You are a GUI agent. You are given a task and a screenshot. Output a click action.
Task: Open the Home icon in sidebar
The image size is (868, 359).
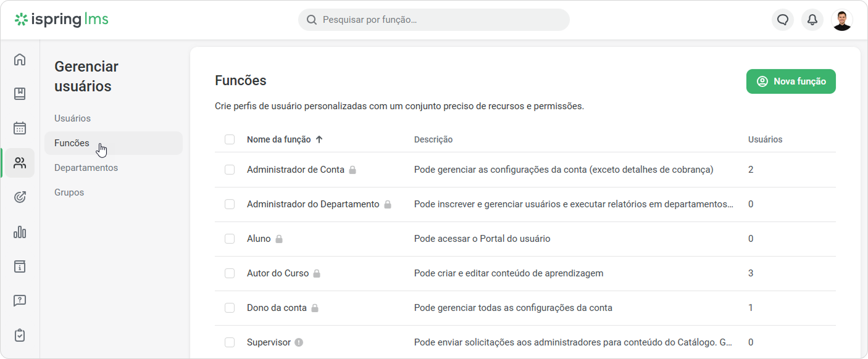20,60
